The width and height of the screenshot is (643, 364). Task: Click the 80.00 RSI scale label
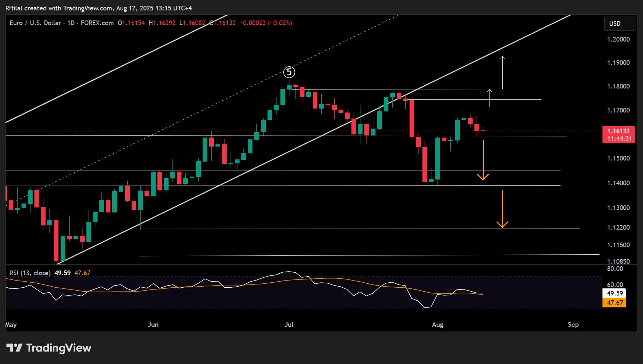tap(615, 269)
